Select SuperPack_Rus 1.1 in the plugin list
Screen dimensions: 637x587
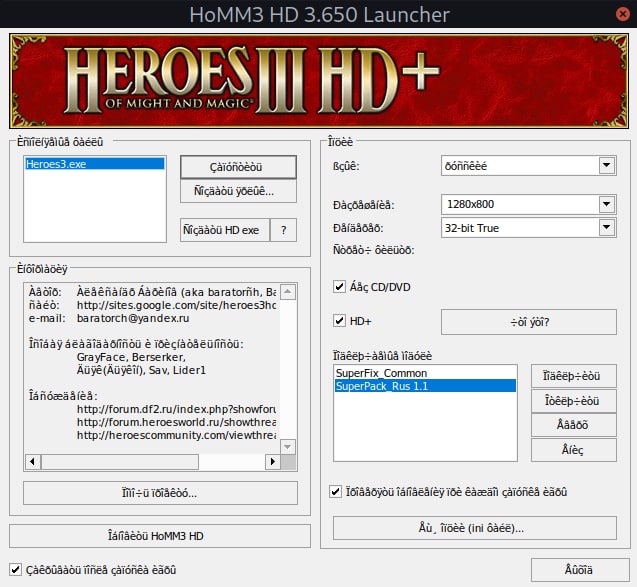click(425, 386)
